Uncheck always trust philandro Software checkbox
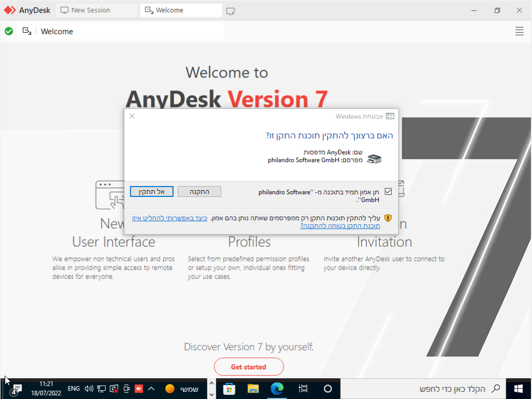Screen dimensions: 532x399 pos(388,192)
